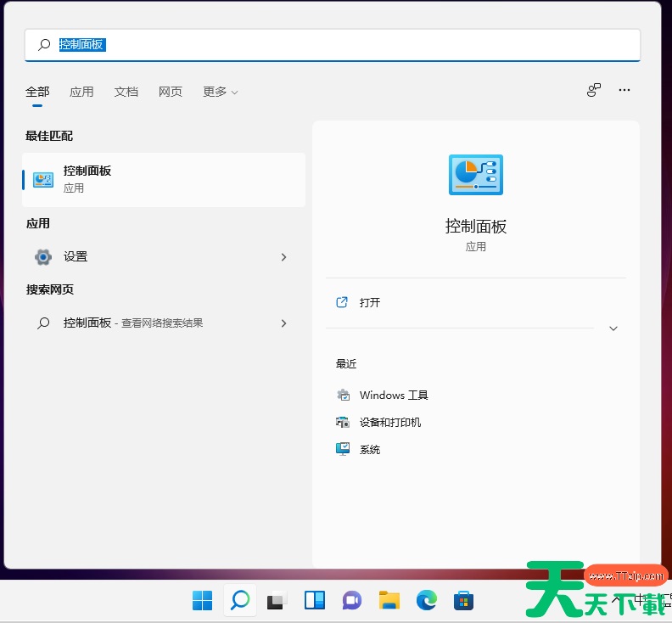
Task: Open Windows Tools from the recent list
Action: pyautogui.click(x=394, y=395)
